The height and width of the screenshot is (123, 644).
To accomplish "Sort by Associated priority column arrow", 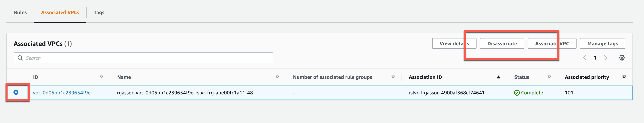I will click(x=624, y=77).
